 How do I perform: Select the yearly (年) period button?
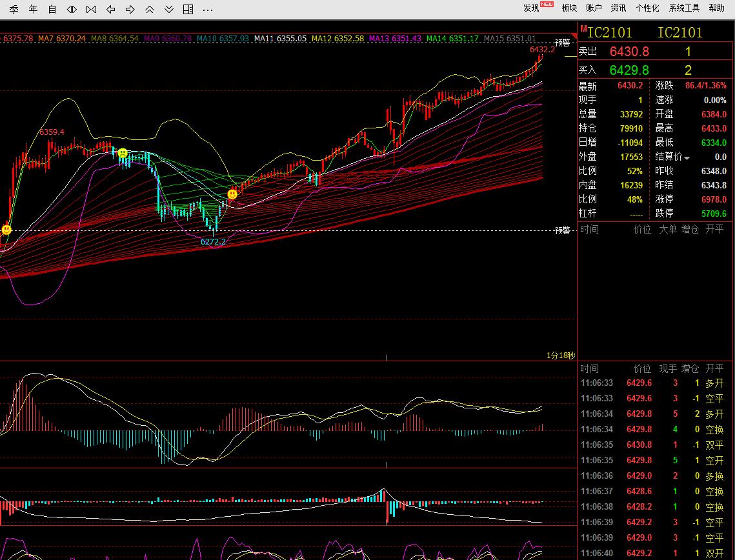pyautogui.click(x=33, y=9)
